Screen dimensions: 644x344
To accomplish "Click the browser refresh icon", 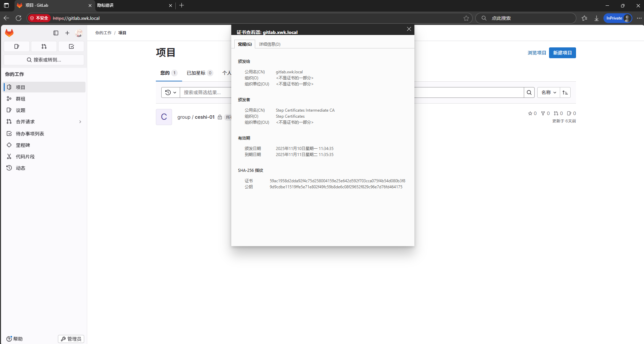I will 19,18.
